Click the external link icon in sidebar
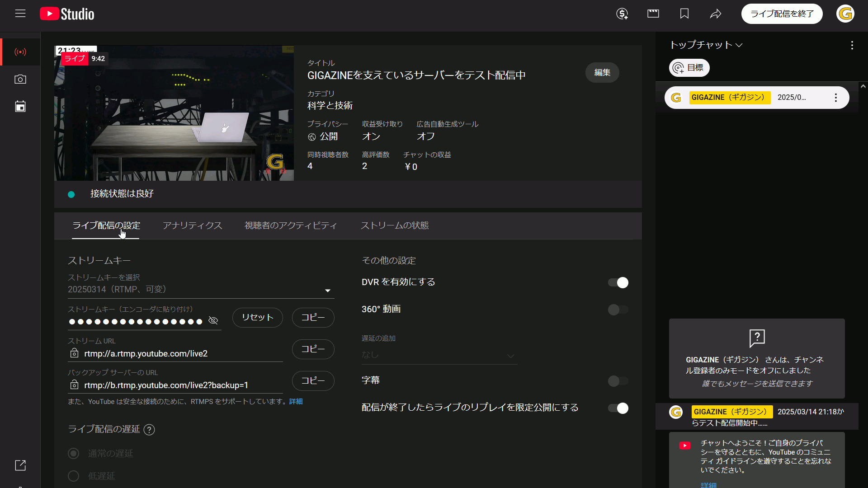The width and height of the screenshot is (868, 488). coord(20,465)
